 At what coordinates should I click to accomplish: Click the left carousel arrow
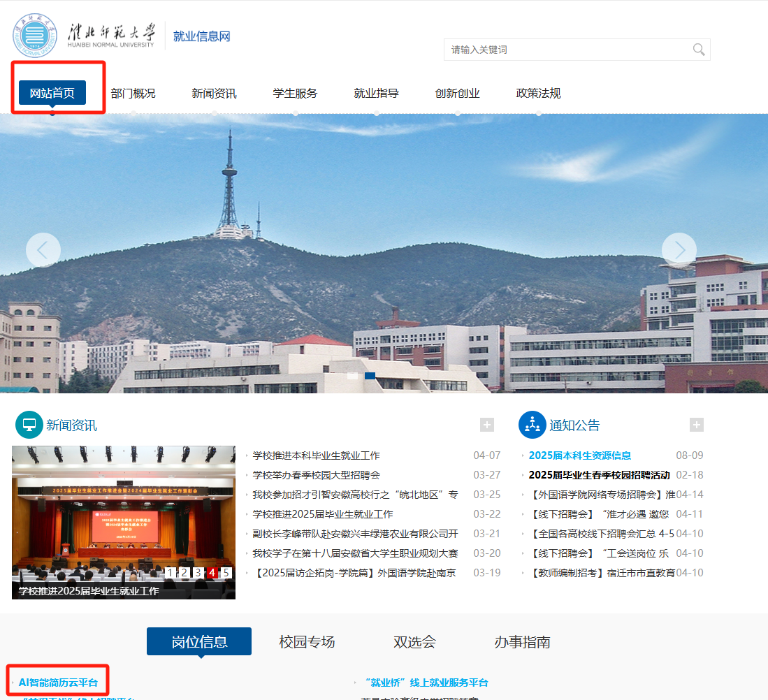click(x=43, y=249)
